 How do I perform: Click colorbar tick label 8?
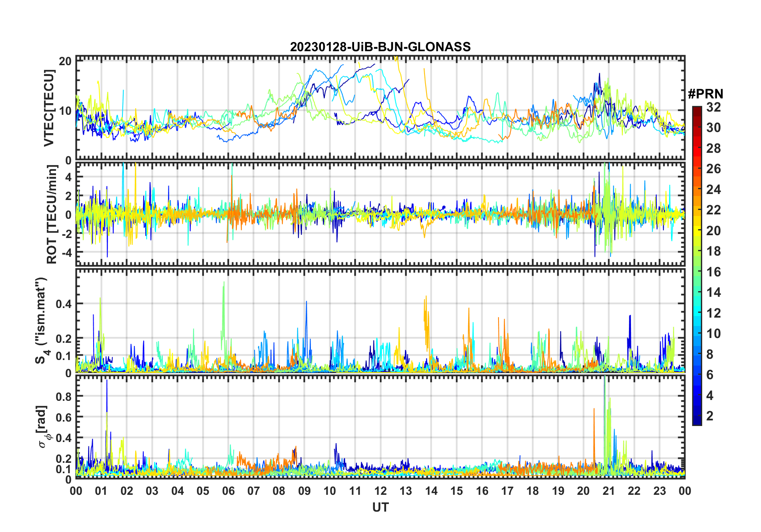tap(710, 354)
